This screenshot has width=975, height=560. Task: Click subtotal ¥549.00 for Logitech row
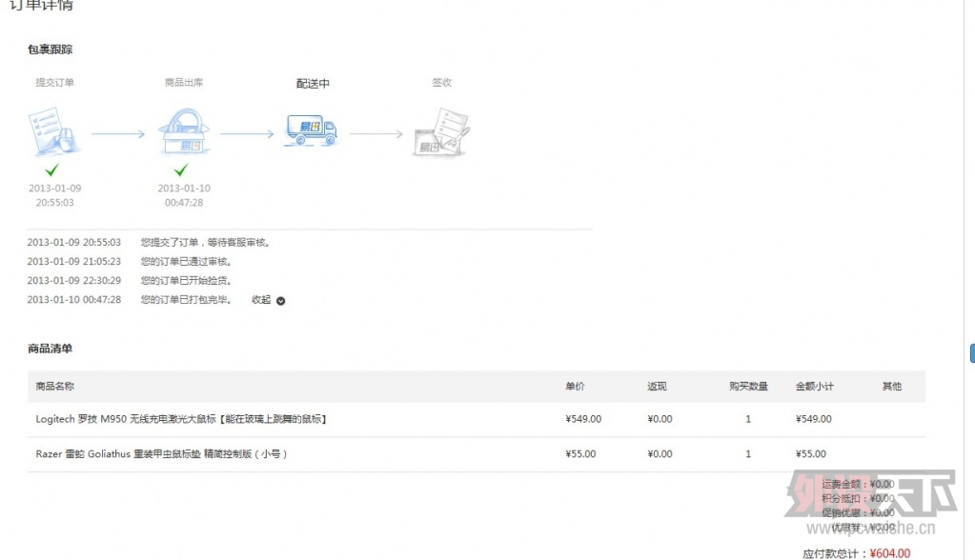click(813, 419)
